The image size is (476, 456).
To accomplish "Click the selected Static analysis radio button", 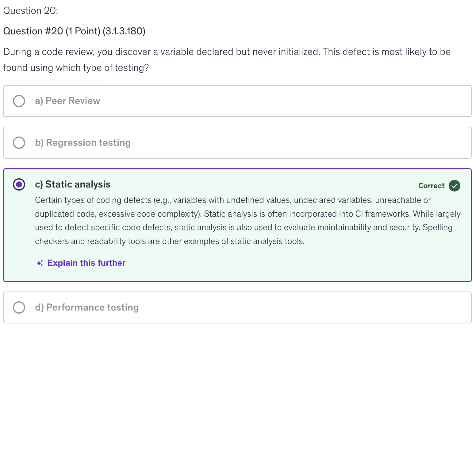I will (19, 184).
